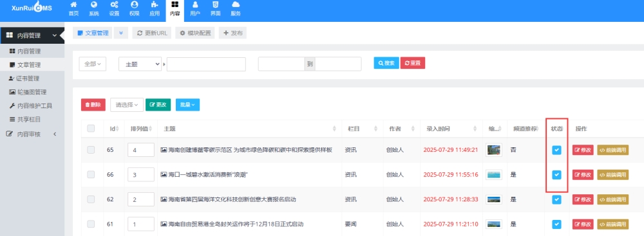
Task: Click the blue 搜索 button
Action: 386,63
